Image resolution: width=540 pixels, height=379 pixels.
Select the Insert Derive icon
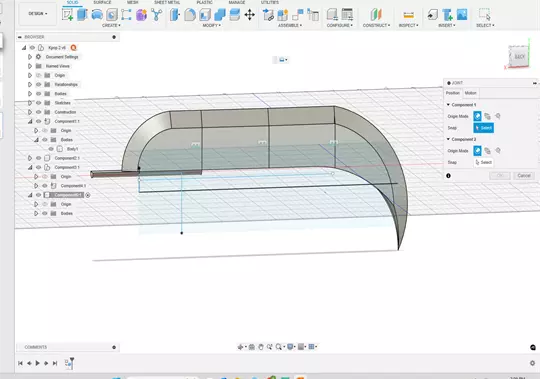(x=433, y=15)
